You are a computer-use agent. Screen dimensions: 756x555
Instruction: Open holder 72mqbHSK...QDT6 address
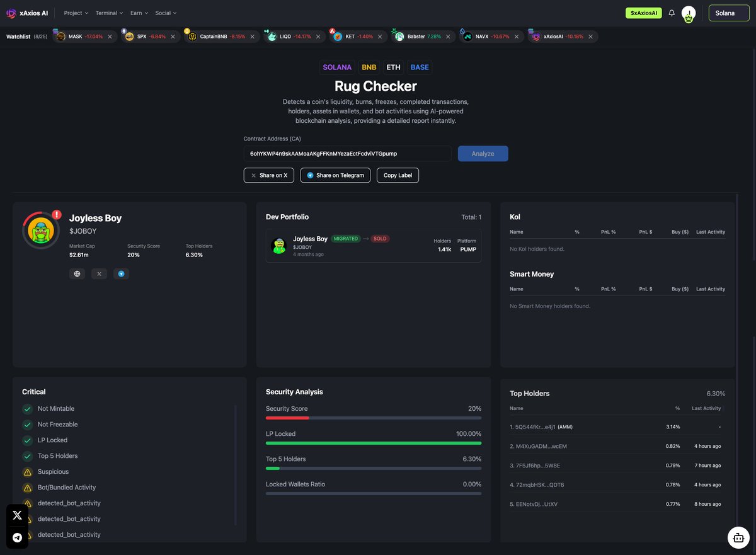tap(537, 485)
